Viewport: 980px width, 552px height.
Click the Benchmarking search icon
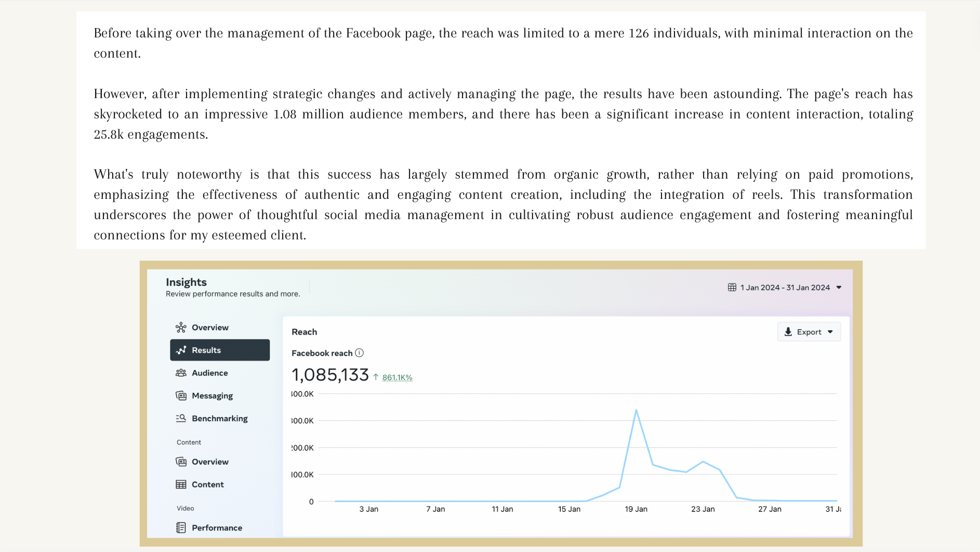click(x=181, y=418)
